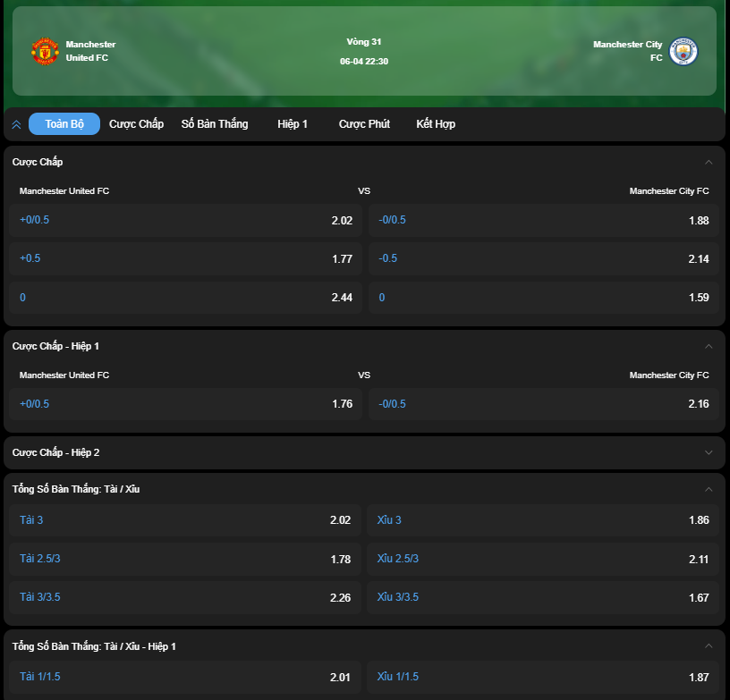Collapse the Cược Chấp section chevron
730x700 pixels.
pos(709,162)
